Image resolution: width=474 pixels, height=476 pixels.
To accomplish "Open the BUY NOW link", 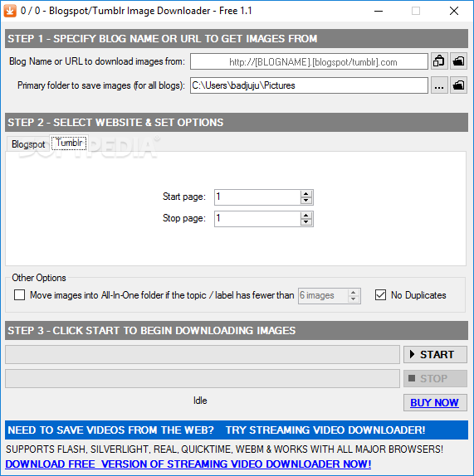I will click(x=434, y=402).
